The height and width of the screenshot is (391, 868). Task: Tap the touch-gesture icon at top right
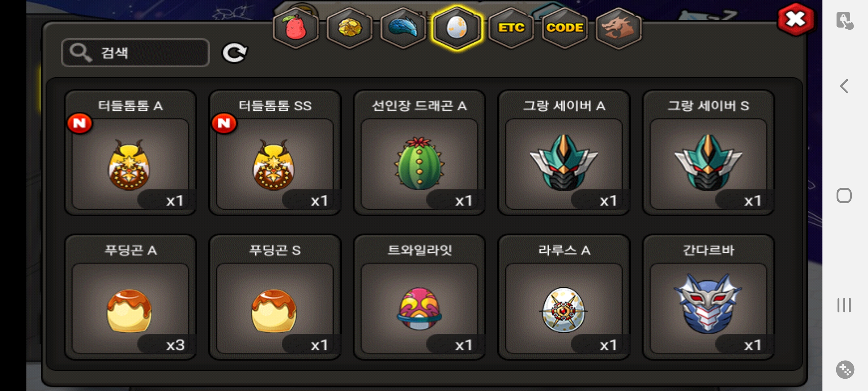(x=845, y=20)
